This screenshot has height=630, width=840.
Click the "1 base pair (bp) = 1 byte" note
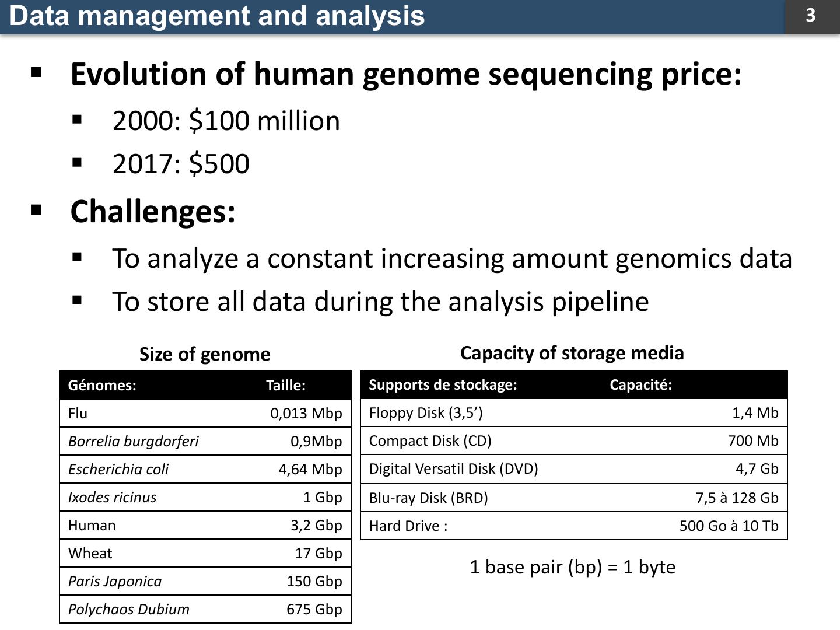click(x=572, y=567)
